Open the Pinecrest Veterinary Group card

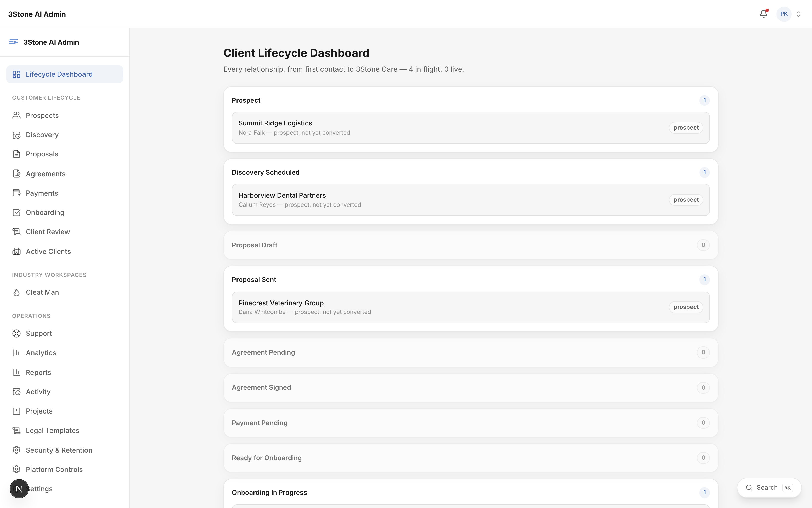(470, 307)
